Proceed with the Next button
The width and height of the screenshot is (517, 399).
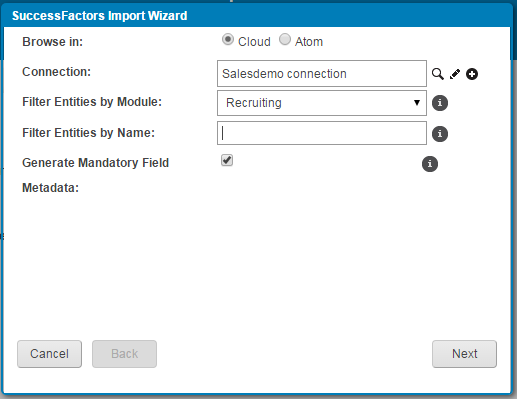point(464,354)
